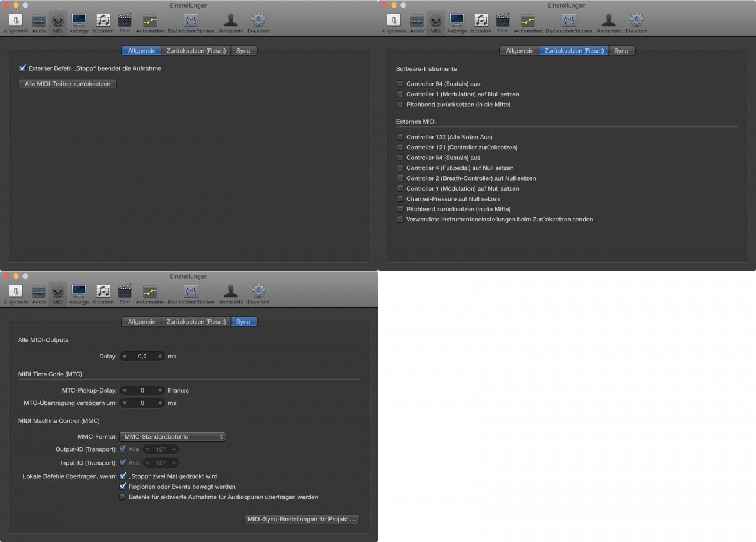This screenshot has height=542, width=756.
Task: Open Notation preferences in top-left window
Action: 103,22
